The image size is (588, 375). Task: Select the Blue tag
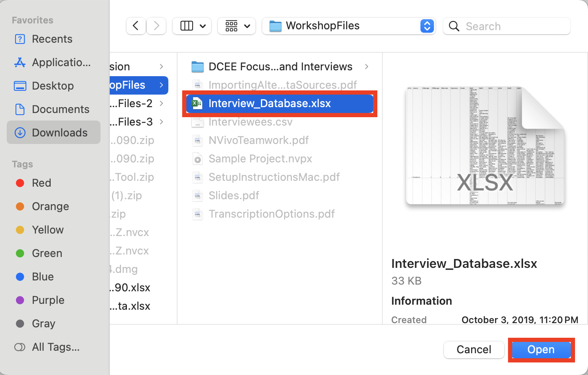click(x=54, y=277)
